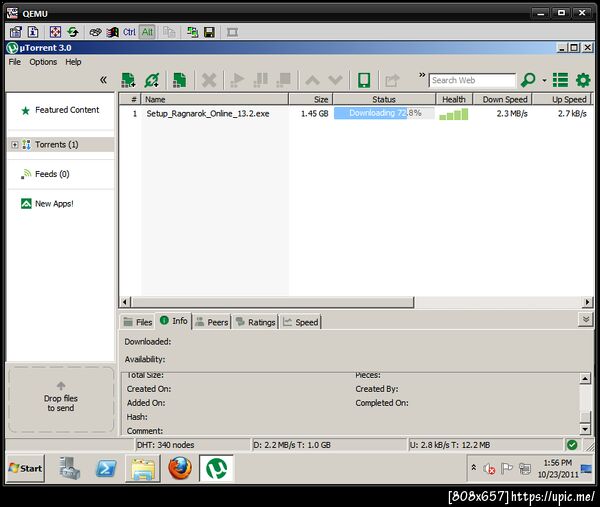
Task: Click the Downloading 72.8% progress bar
Action: click(384, 113)
